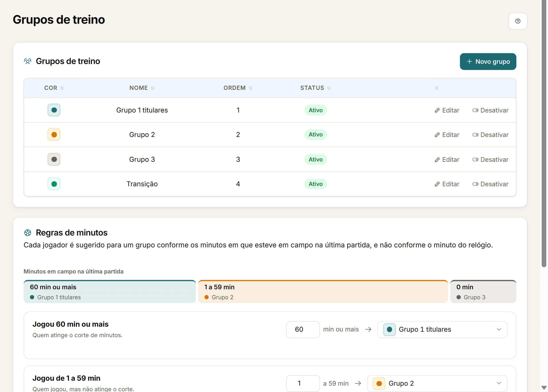Click the 'Jogou 60 min ou mais' heading
The height and width of the screenshot is (392, 548).
tap(70, 324)
